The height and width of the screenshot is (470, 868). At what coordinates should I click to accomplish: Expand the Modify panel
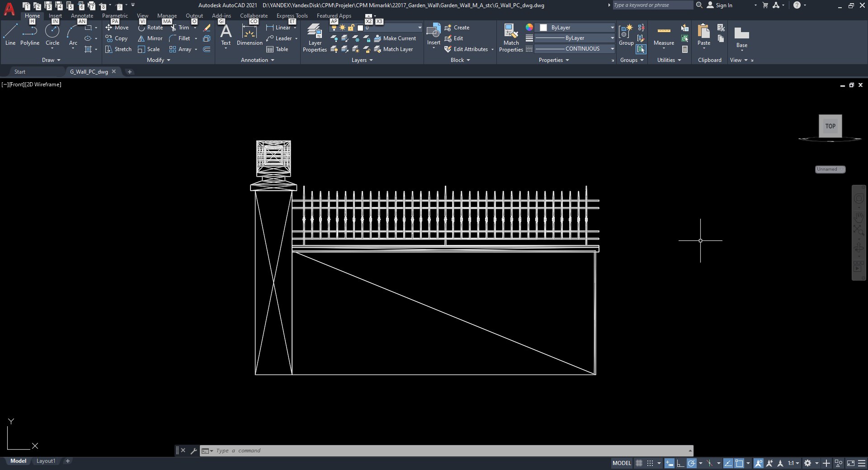coord(158,60)
